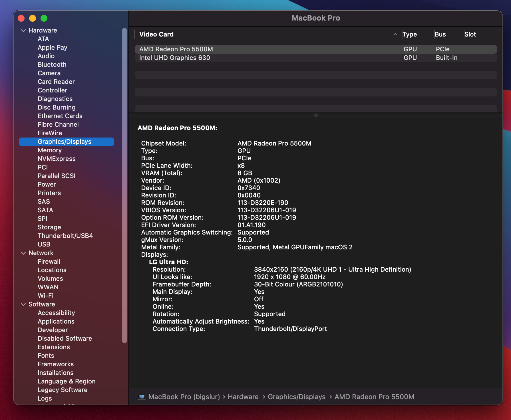The width and height of the screenshot is (511, 420).
Task: Click the pane divider handle dot
Action: pos(316,115)
